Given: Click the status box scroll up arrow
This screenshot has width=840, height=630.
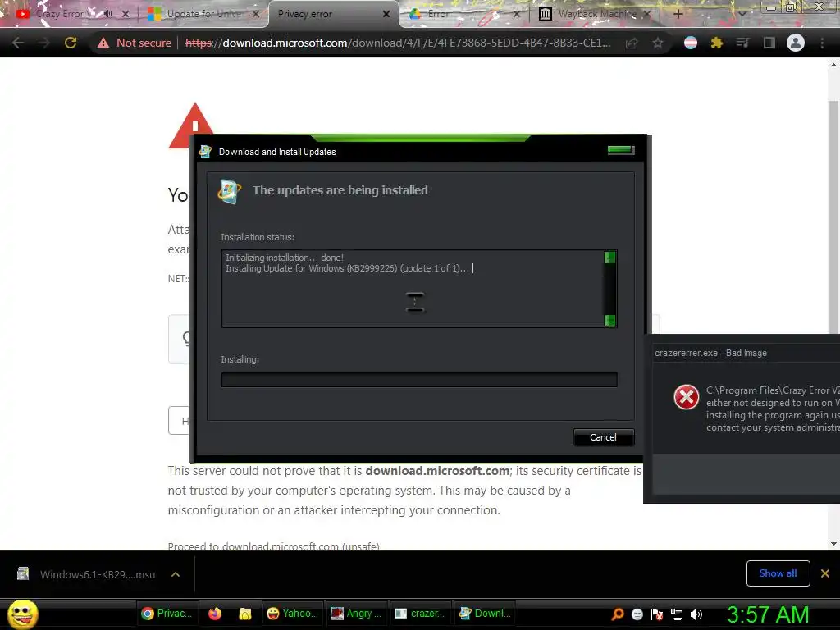Looking at the screenshot, I should pyautogui.click(x=609, y=258).
